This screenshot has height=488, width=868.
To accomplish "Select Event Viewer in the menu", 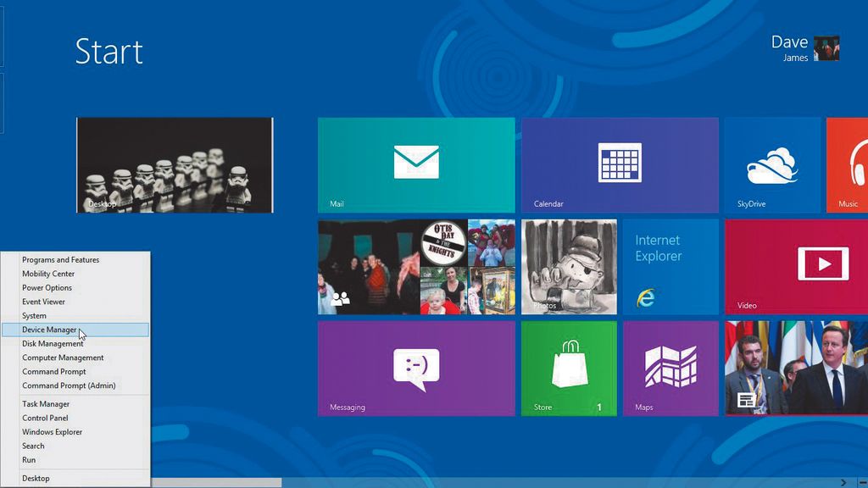I will click(42, 301).
